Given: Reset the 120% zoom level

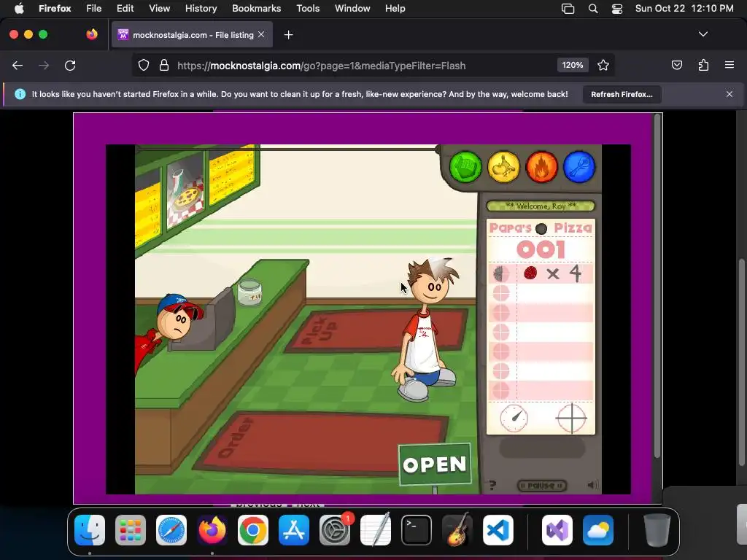Looking at the screenshot, I should [572, 65].
